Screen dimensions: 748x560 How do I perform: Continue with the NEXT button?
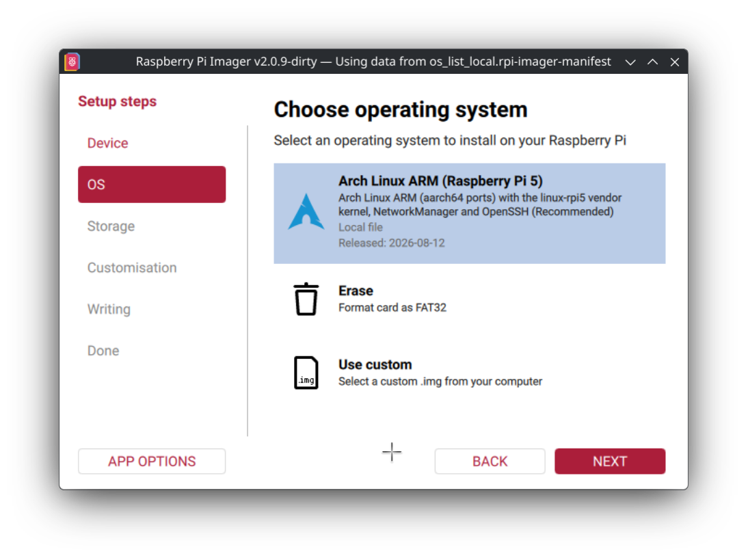(x=610, y=462)
